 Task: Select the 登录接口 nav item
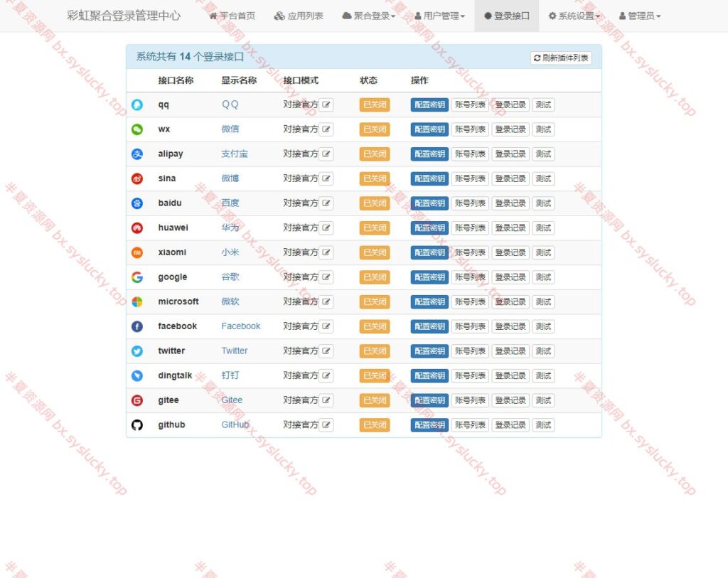506,16
